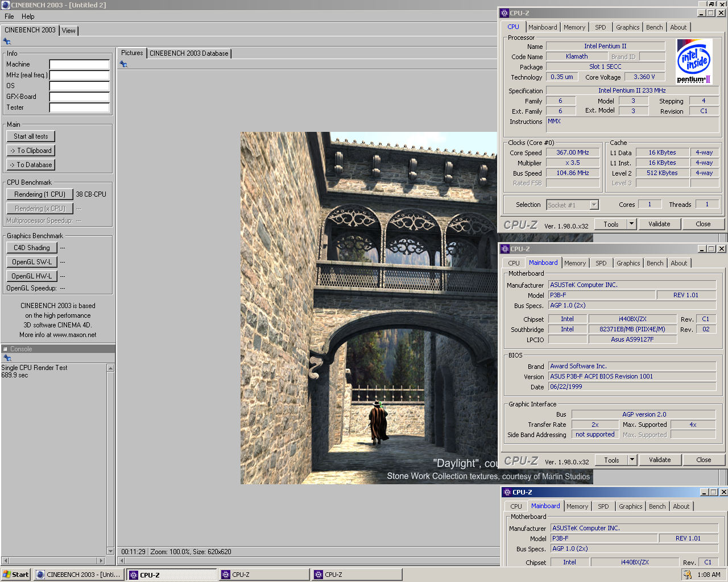Click the middle CPU-Z window title icon
Viewport: 728px width, 582px height.
coord(505,249)
